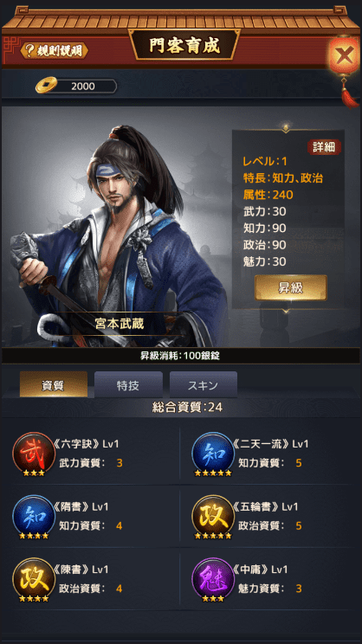Select the gold 政 icon for 五輪書

(213, 515)
